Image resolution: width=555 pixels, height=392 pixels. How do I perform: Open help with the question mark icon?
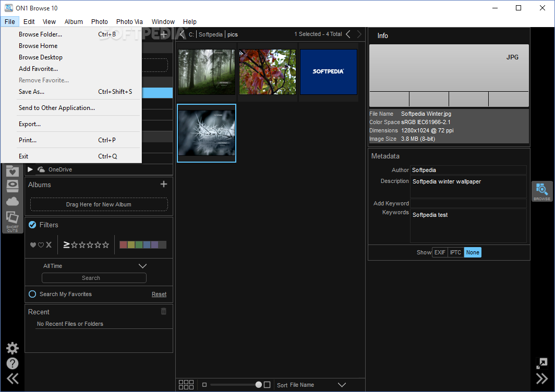click(13, 363)
